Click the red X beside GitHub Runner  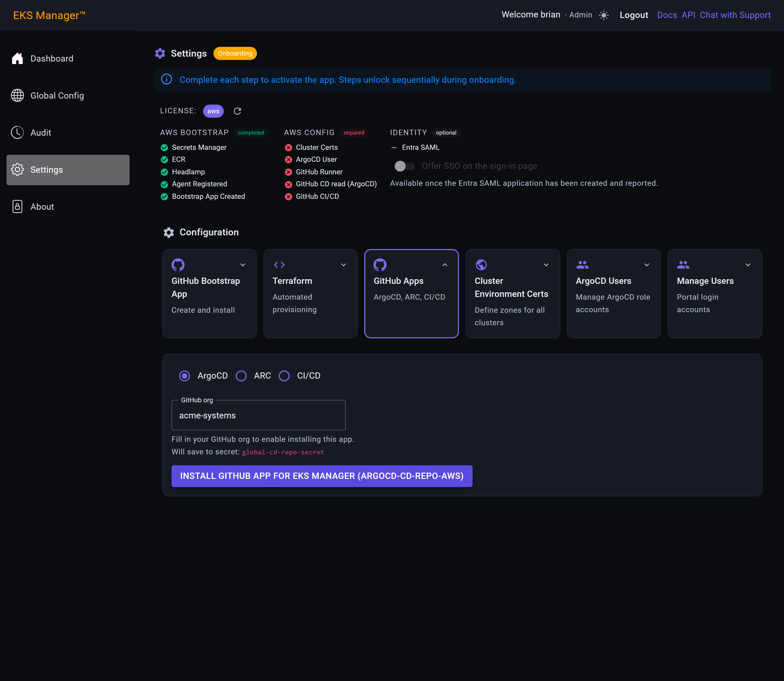pos(288,172)
